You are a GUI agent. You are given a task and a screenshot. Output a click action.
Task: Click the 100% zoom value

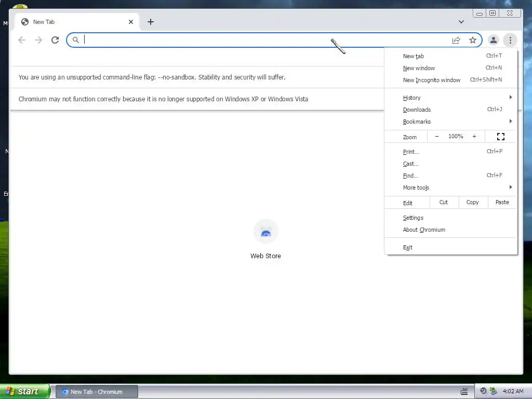coord(455,137)
